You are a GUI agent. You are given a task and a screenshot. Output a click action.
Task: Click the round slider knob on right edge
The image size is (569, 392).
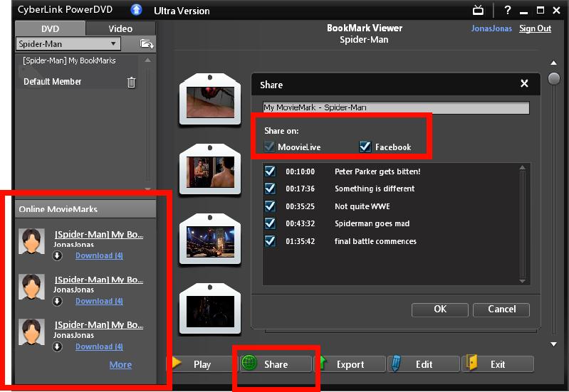pos(554,78)
